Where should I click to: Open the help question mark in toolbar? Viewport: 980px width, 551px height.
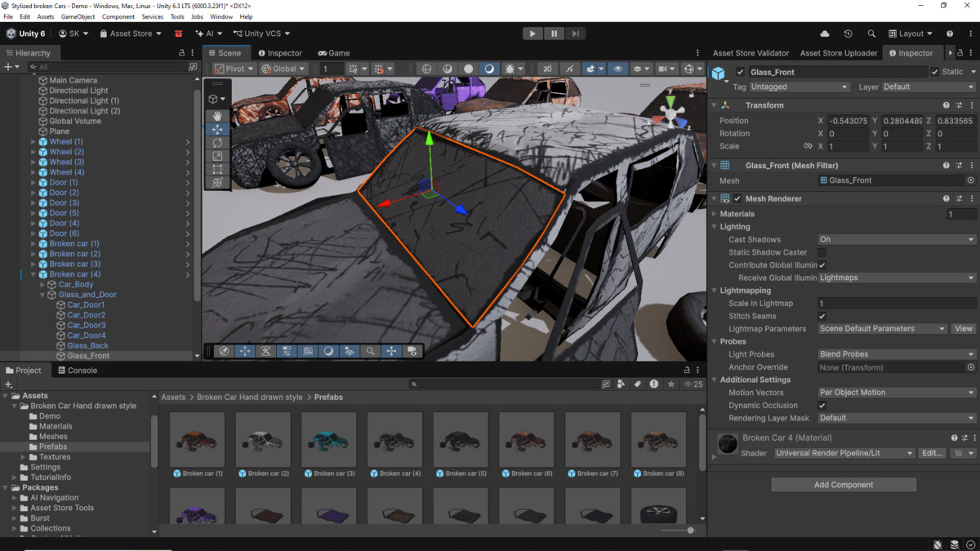[x=949, y=33]
